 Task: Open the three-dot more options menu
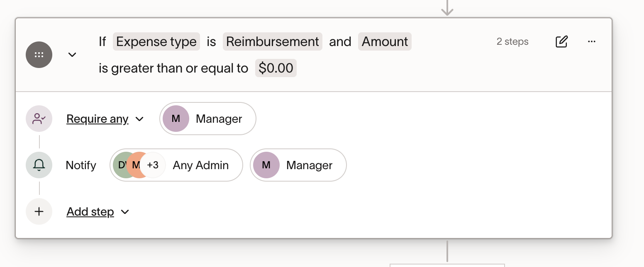coord(592,41)
